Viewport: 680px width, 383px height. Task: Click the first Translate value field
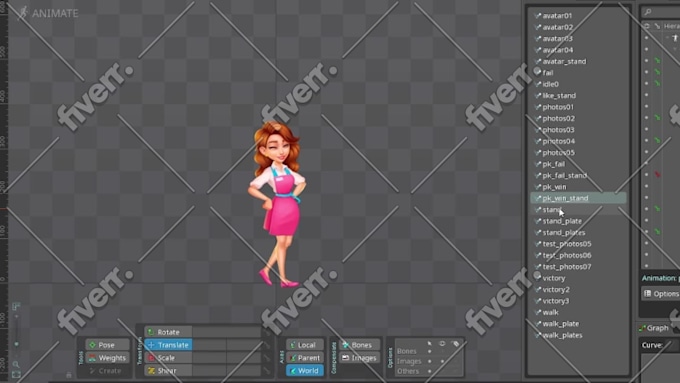click(209, 345)
